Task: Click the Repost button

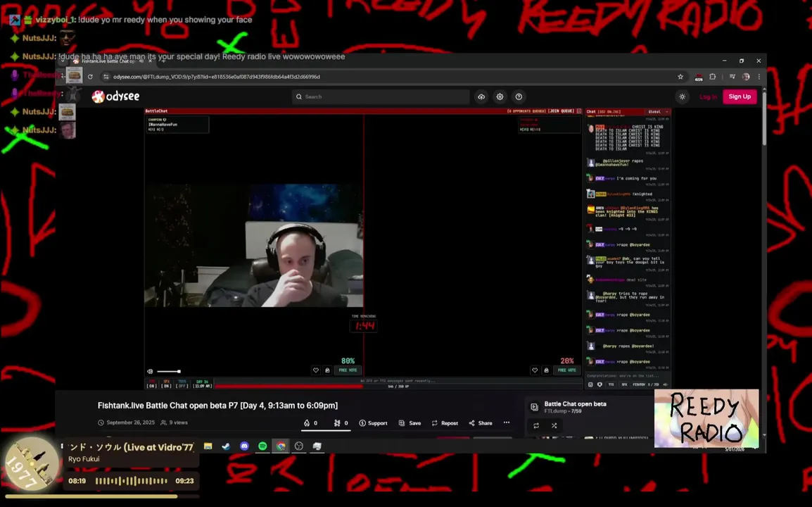Action: [x=444, y=423]
